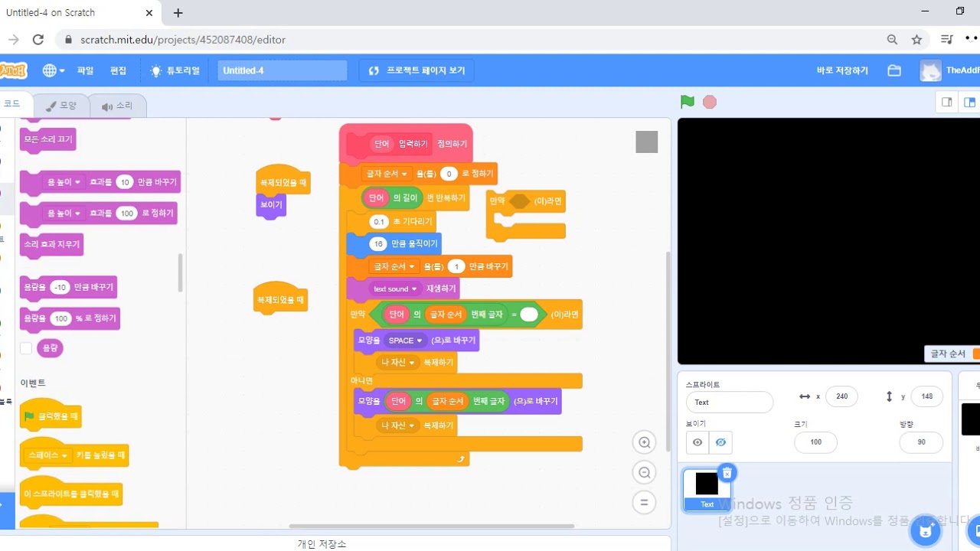
Task: Click the user avatar thumbnail
Action: point(930,70)
